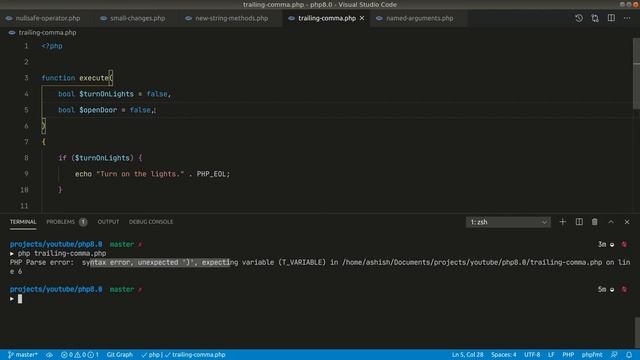Click the "Turn on the lights." string
This screenshot has width=640, height=360.
[140, 174]
